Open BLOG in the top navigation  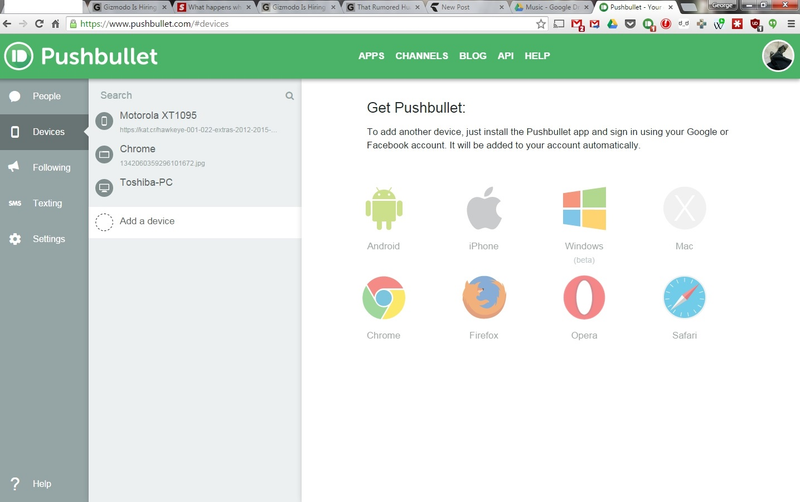[x=472, y=56]
